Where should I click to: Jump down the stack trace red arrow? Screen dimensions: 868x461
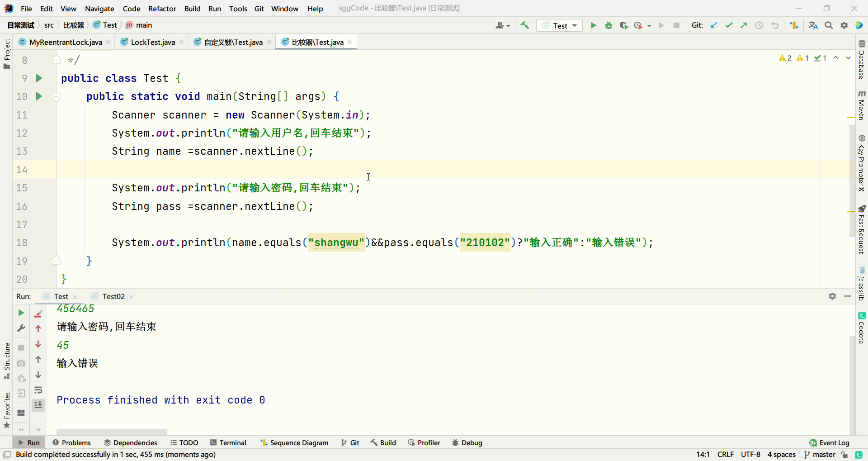pos(38,344)
